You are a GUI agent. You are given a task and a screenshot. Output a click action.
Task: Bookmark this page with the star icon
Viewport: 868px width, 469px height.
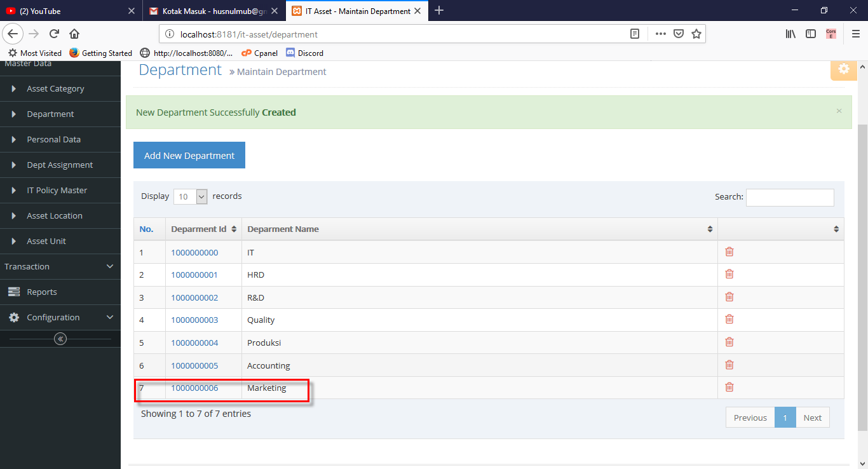[696, 34]
